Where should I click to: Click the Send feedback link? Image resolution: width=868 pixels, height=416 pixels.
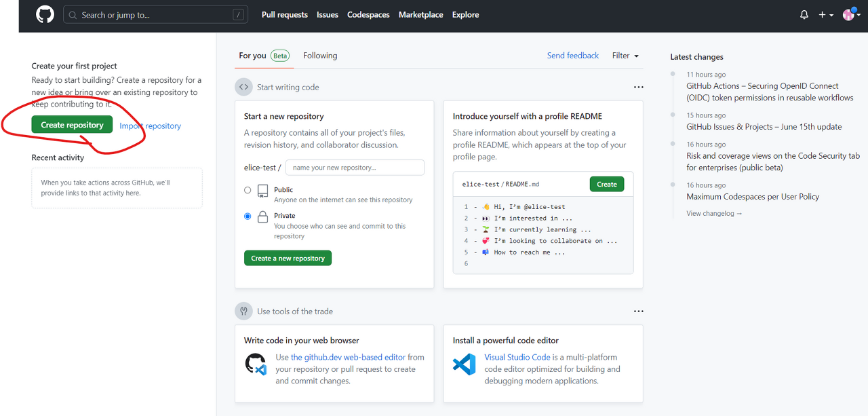[x=573, y=56]
